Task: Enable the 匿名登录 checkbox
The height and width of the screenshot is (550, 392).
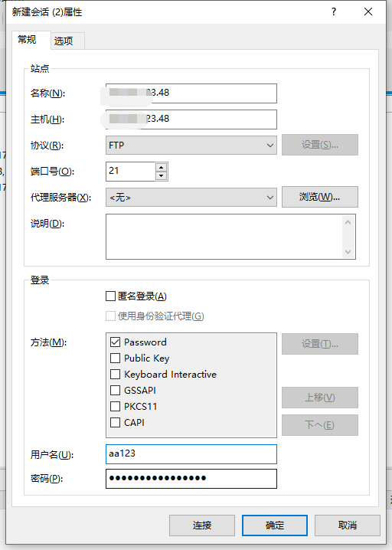Action: point(110,296)
